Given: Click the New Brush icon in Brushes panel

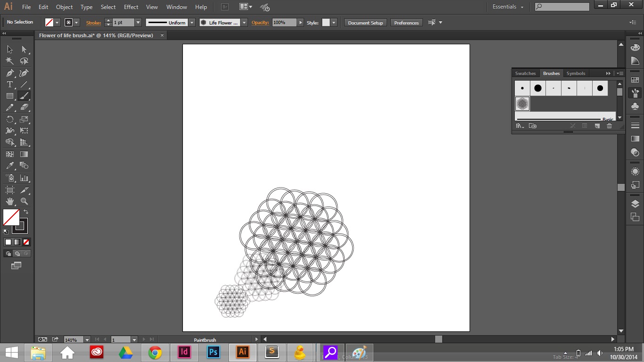Looking at the screenshot, I should click(596, 126).
